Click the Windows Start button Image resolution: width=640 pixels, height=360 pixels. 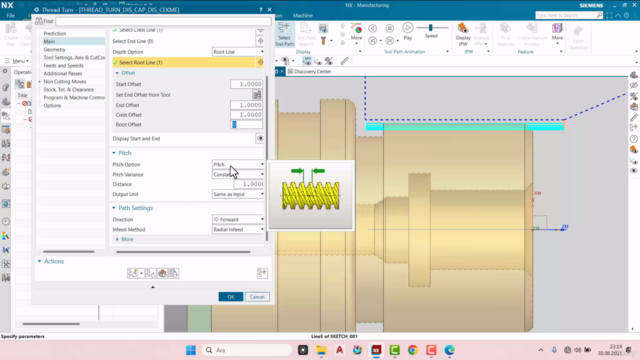click(x=191, y=350)
